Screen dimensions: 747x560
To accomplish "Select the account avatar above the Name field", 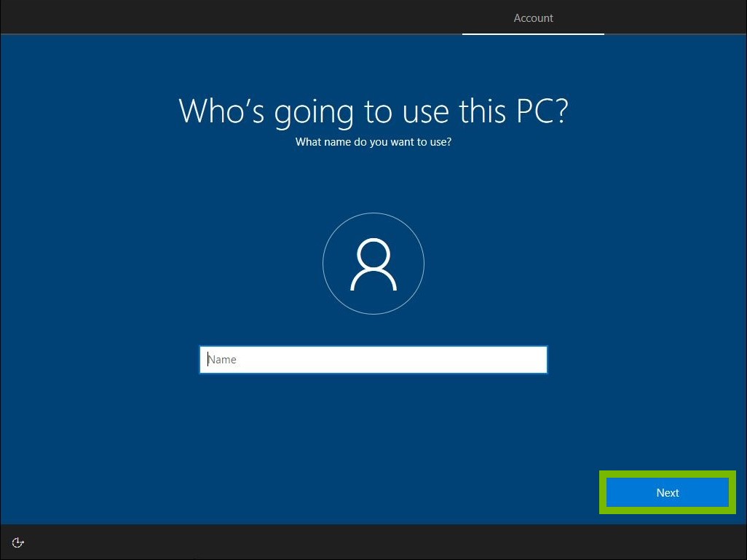I will tap(373, 264).
